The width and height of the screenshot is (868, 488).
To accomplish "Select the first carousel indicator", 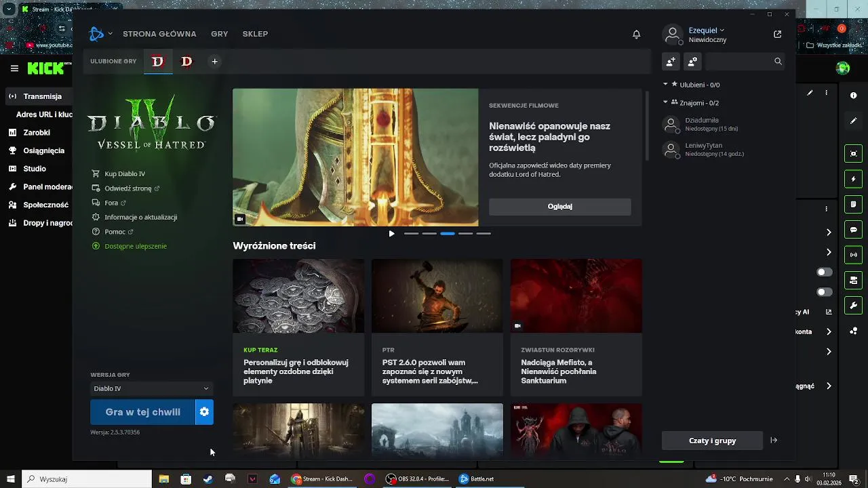I will click(411, 234).
